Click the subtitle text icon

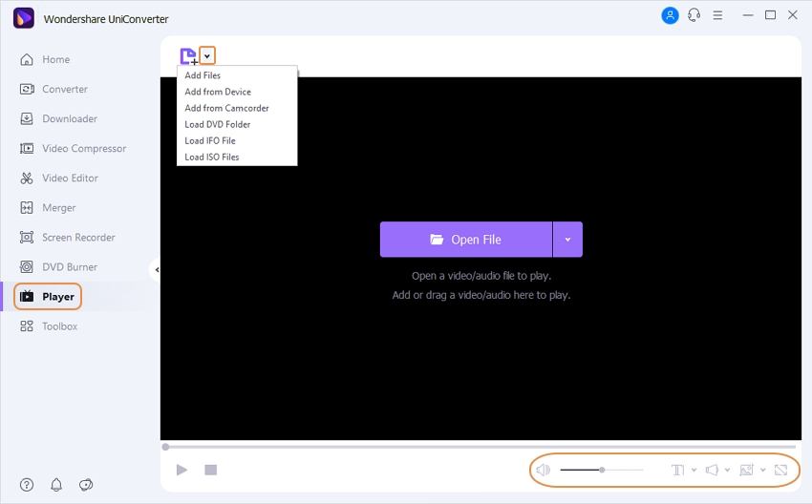point(677,470)
